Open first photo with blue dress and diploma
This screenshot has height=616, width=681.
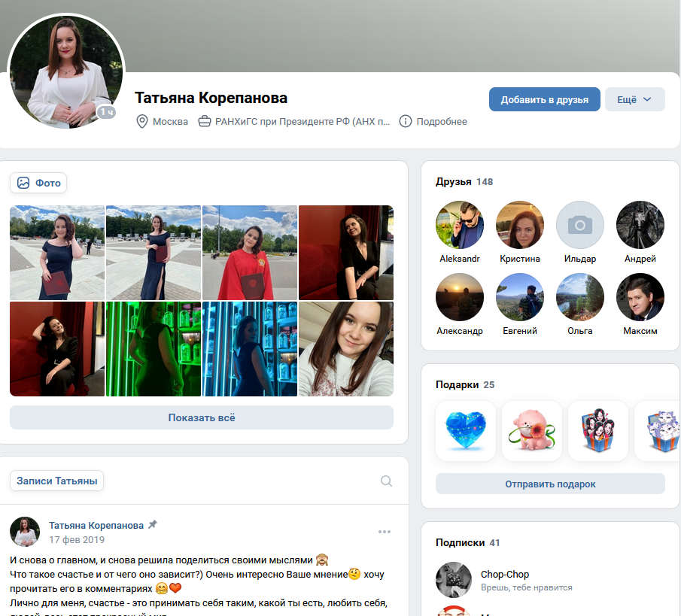point(57,253)
